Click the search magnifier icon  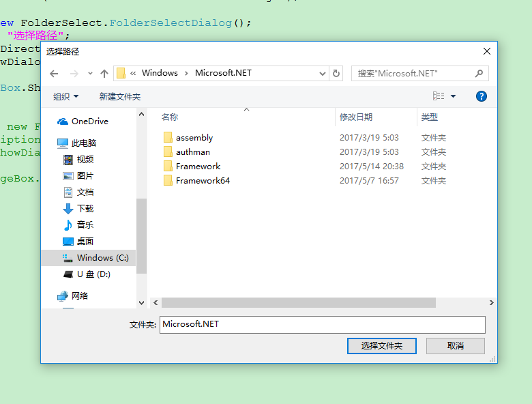tap(479, 73)
